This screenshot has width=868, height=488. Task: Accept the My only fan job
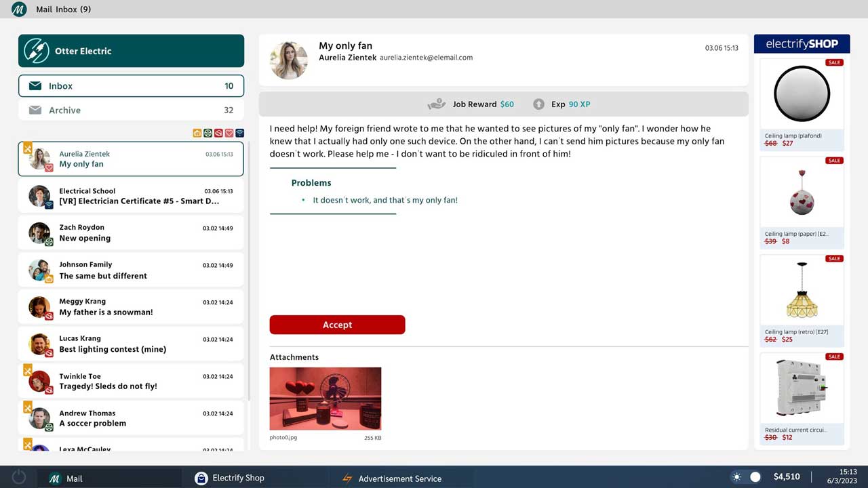pyautogui.click(x=337, y=325)
